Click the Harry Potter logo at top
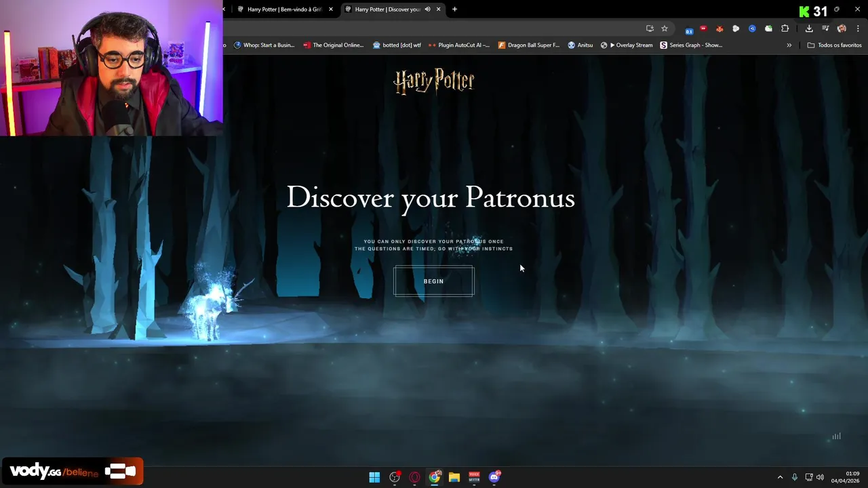The image size is (868, 488). click(x=434, y=81)
